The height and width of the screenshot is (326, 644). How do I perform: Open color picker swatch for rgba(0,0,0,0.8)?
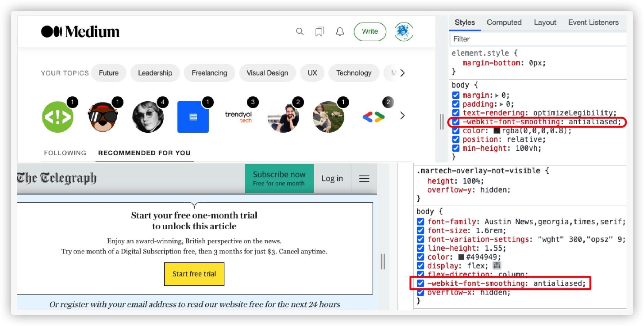pos(497,131)
